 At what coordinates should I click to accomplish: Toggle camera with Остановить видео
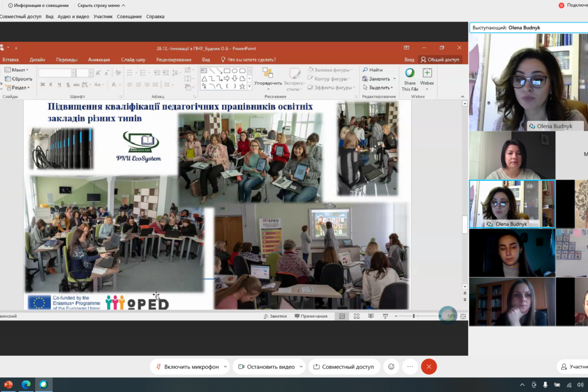click(x=266, y=367)
